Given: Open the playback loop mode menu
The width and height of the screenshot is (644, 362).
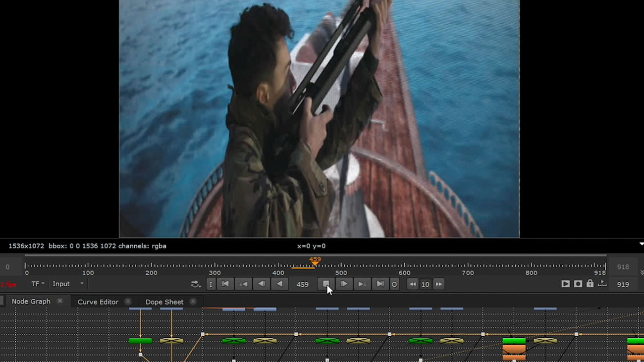Looking at the screenshot, I should pyautogui.click(x=195, y=284).
